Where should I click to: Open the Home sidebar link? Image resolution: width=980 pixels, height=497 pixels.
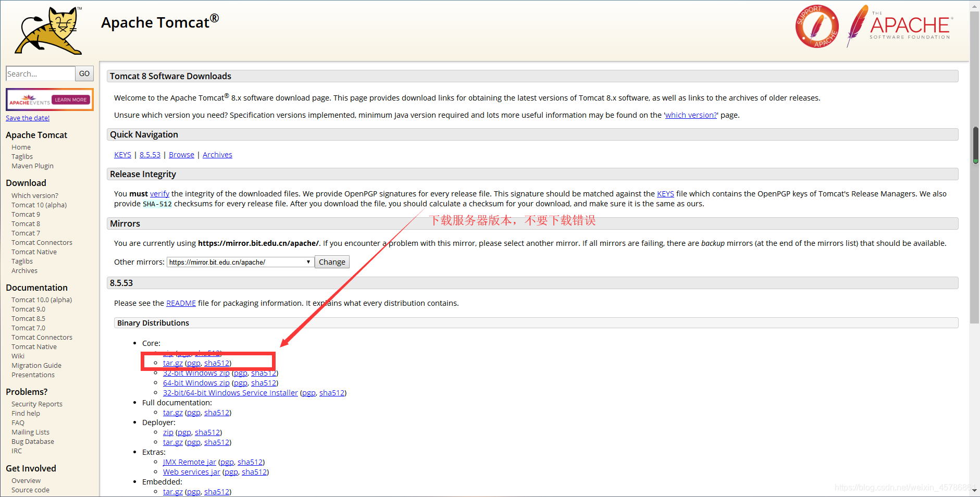pos(21,147)
